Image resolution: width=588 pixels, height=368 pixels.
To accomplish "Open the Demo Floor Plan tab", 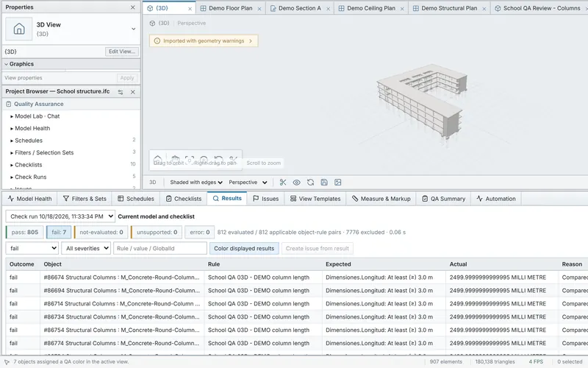I will click(x=230, y=8).
